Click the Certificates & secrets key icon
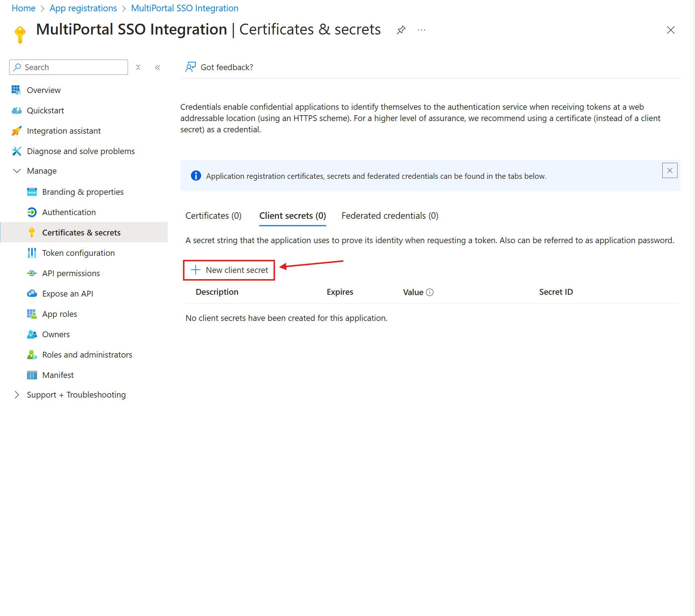 [32, 233]
